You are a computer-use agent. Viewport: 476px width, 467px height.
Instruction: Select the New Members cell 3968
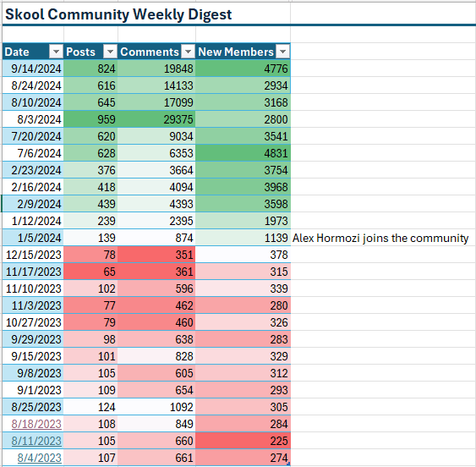(x=243, y=187)
